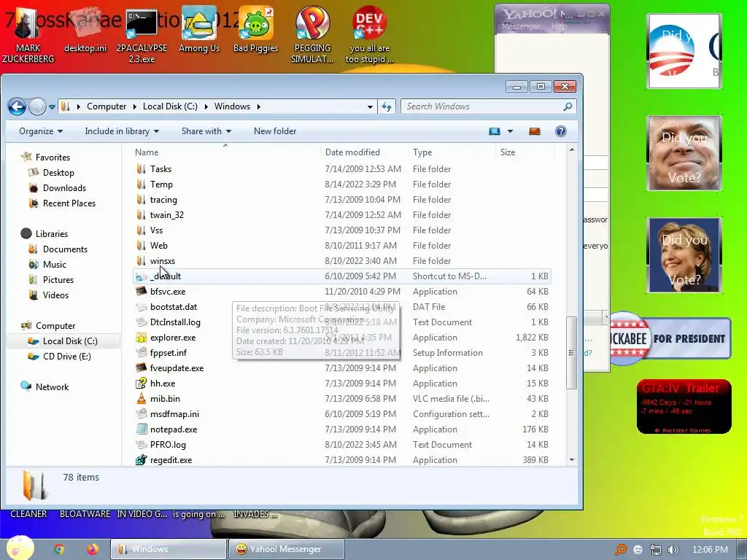
Task: Open the MARK ZUCKERBERG desktop icon
Action: (28, 36)
